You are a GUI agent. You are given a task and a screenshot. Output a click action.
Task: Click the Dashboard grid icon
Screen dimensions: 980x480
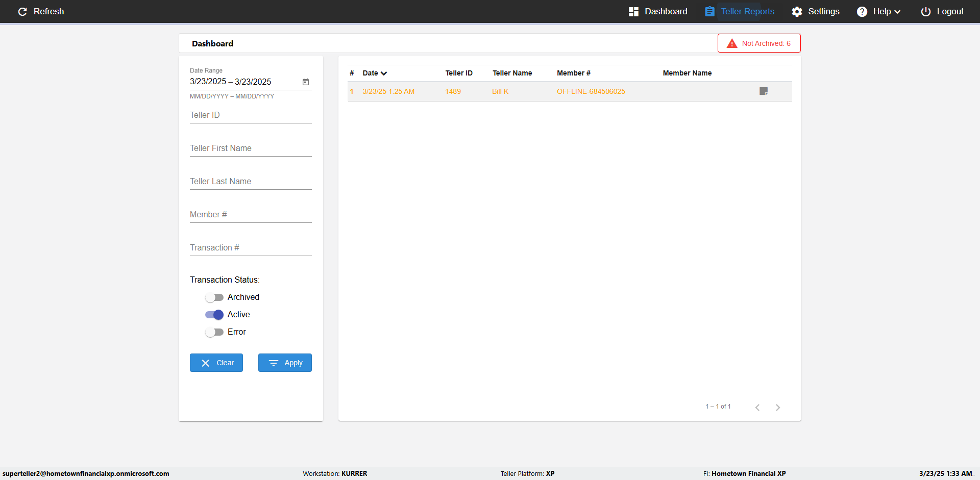pyautogui.click(x=633, y=12)
